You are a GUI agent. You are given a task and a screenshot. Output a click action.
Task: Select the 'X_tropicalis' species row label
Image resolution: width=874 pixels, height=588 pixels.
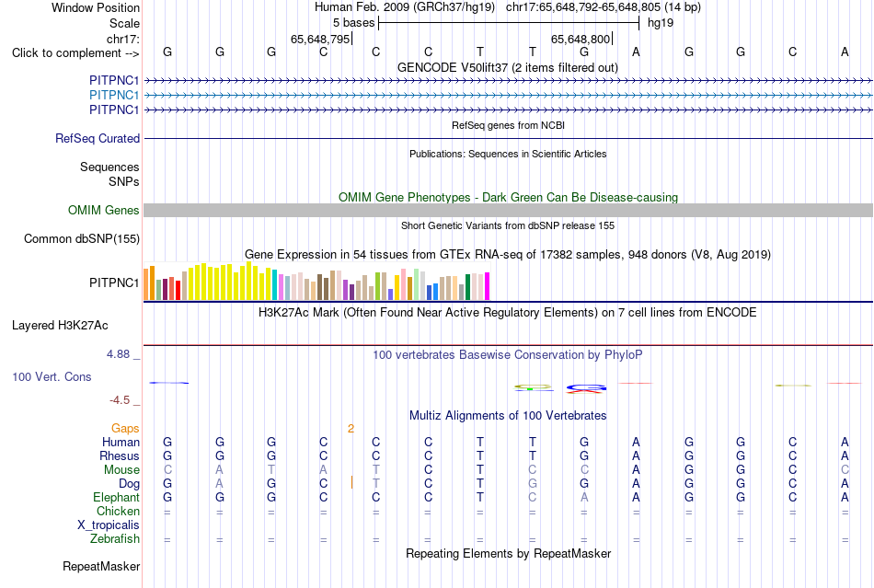109,525
